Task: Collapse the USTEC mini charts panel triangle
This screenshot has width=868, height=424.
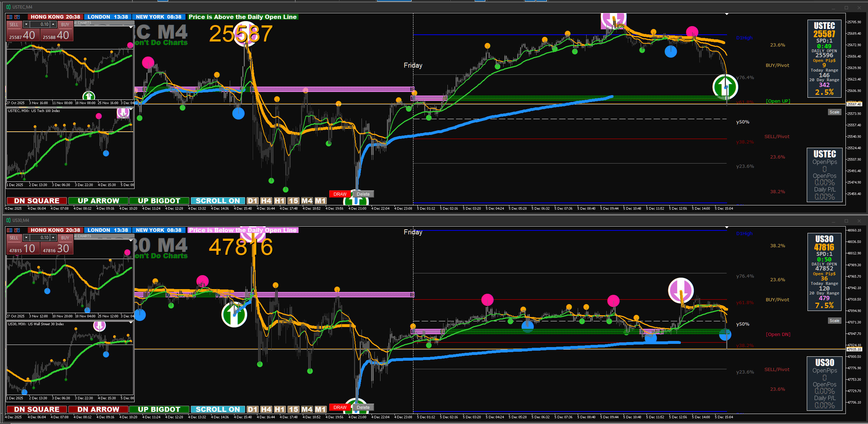Action: (x=131, y=27)
